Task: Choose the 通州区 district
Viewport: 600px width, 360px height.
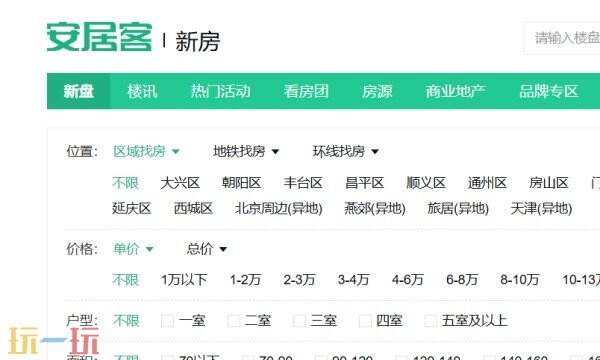Action: pos(487,183)
